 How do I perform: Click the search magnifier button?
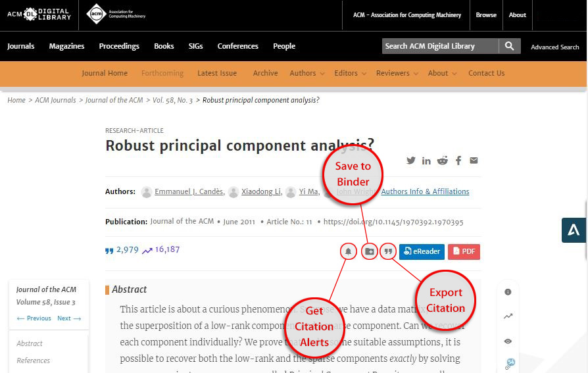[x=509, y=46]
